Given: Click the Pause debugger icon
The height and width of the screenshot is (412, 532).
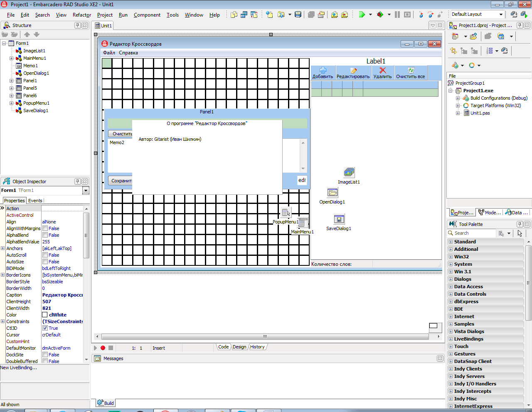Looking at the screenshot, I should 397,15.
